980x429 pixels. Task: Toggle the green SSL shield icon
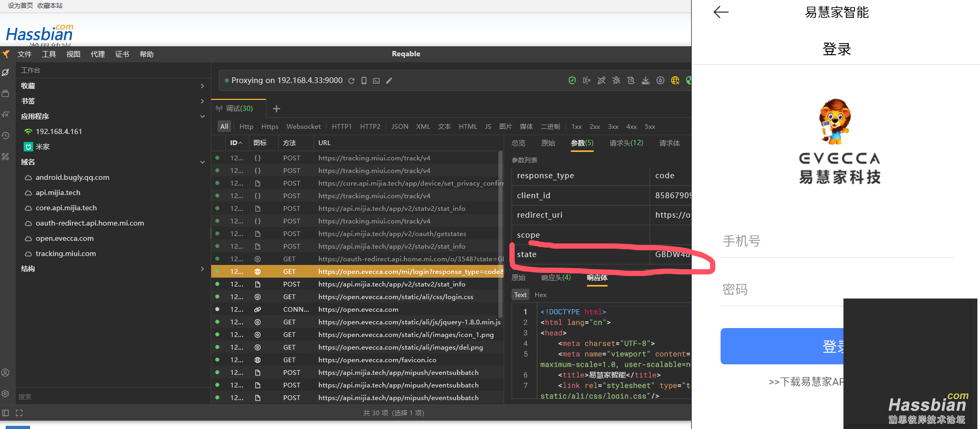coord(572,80)
